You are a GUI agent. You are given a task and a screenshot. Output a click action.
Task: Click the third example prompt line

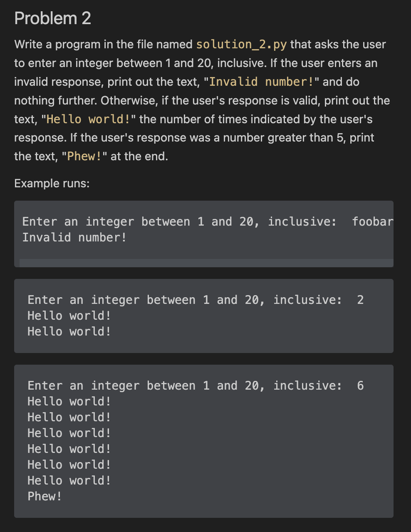(196, 385)
